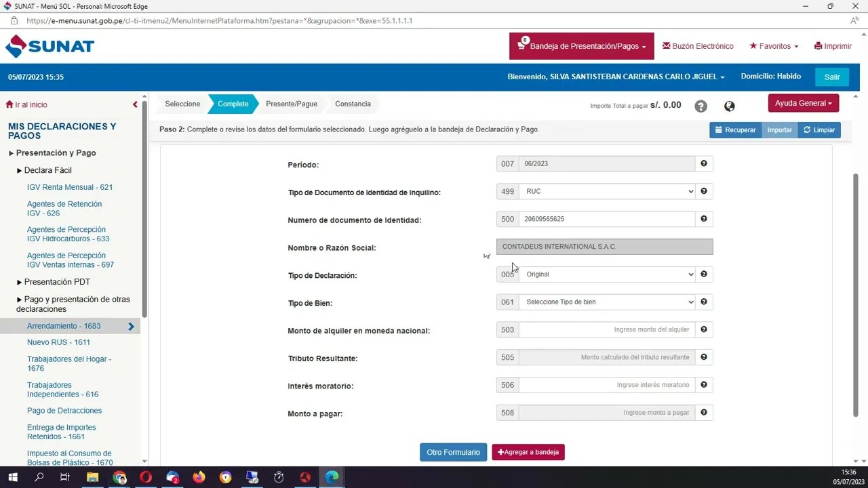Screen dimensions: 868x488
Task: Click help icon for Tipo de Declaración
Action: (704, 274)
